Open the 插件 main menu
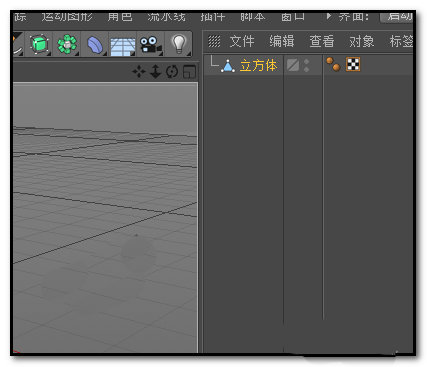427x367 pixels. pos(213,16)
